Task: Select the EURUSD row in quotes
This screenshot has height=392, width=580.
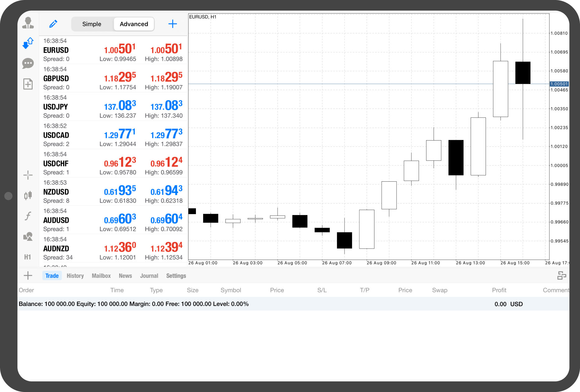Action: (113, 50)
